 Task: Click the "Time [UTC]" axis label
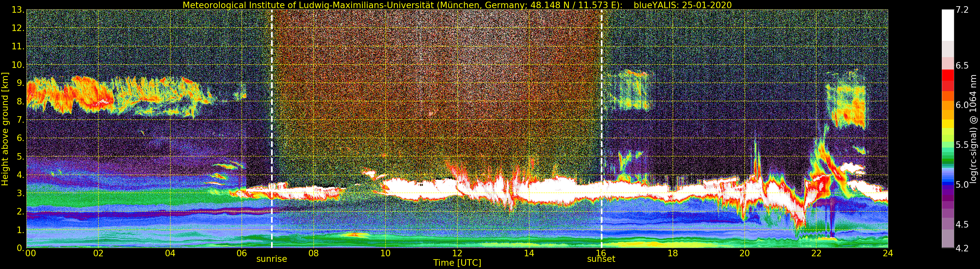[457, 262]
